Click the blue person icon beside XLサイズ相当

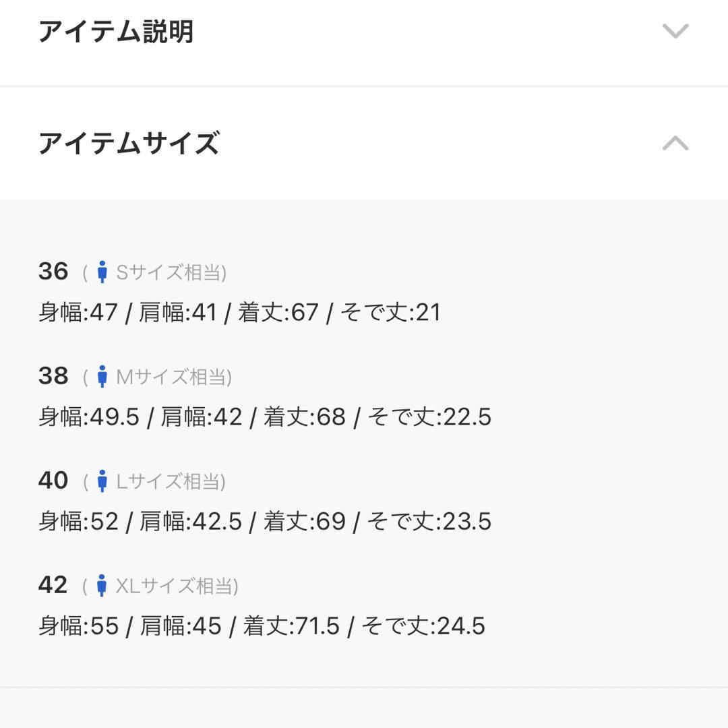click(x=102, y=586)
